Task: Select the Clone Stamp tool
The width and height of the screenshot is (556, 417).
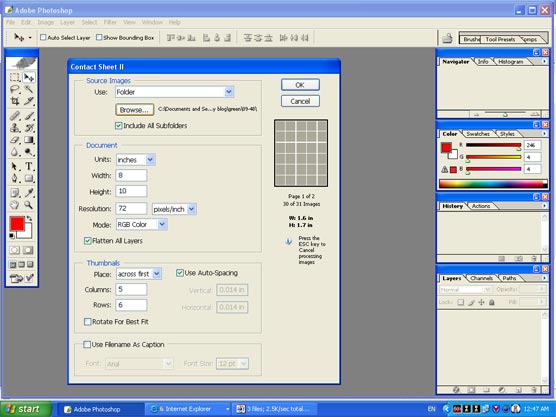Action: [x=15, y=128]
